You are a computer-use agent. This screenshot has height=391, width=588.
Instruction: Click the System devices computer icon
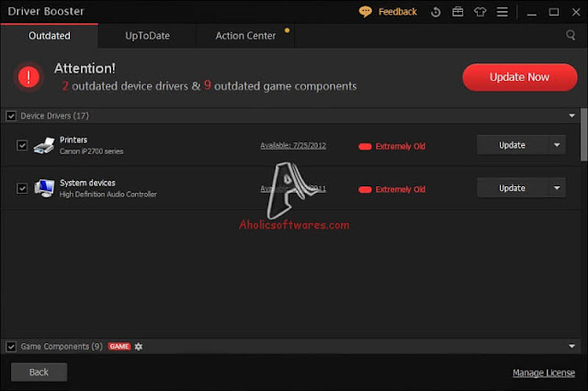click(44, 188)
